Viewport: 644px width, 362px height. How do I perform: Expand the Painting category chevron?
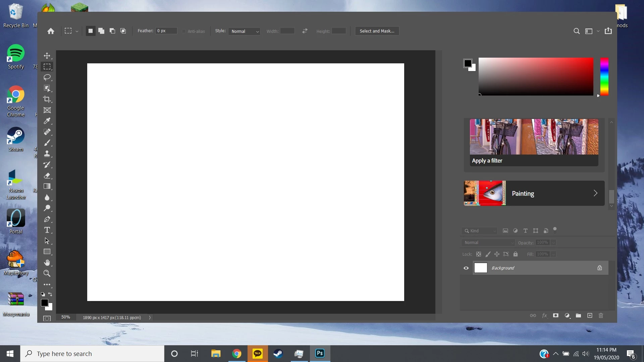pos(595,193)
